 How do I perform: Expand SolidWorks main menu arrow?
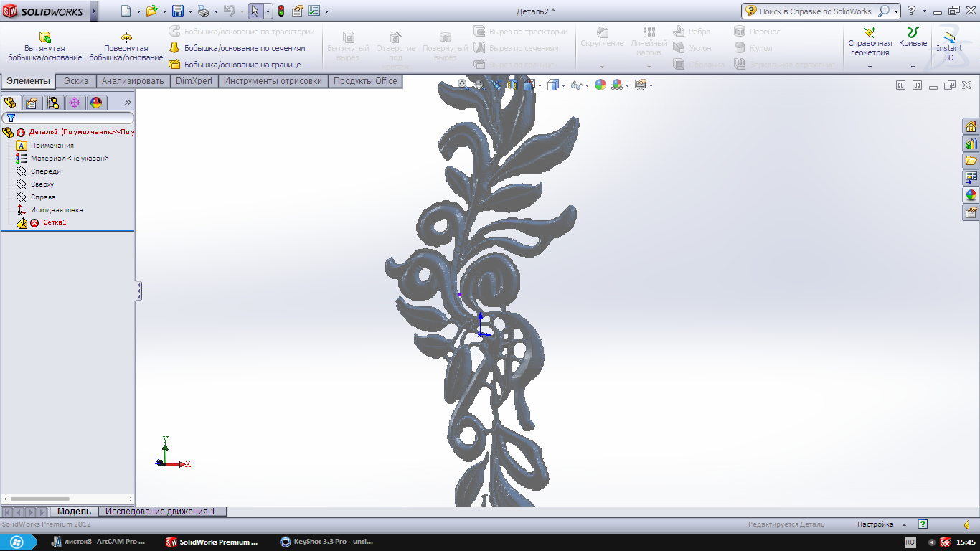94,11
